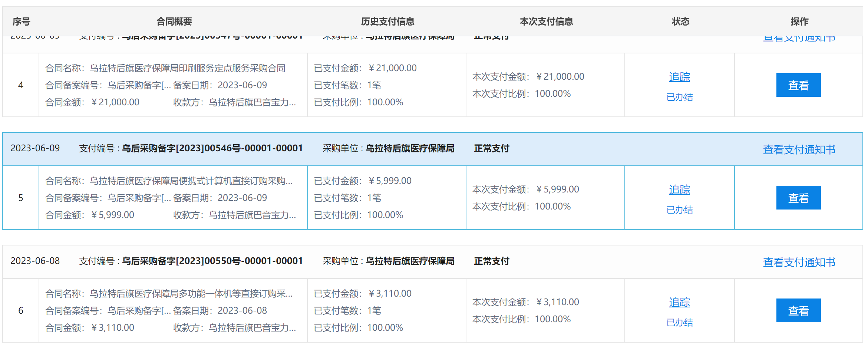
Task: Click sequence number 6 cell
Action: tap(21, 310)
